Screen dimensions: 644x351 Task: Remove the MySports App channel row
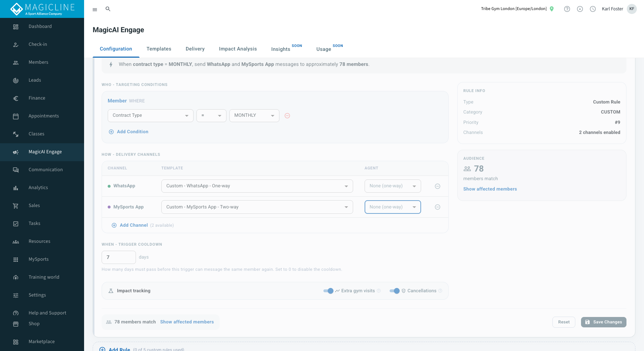(x=438, y=207)
